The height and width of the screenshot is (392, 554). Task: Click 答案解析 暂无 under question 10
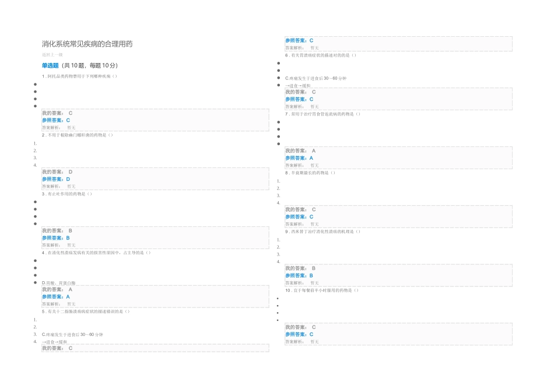pos(302,342)
